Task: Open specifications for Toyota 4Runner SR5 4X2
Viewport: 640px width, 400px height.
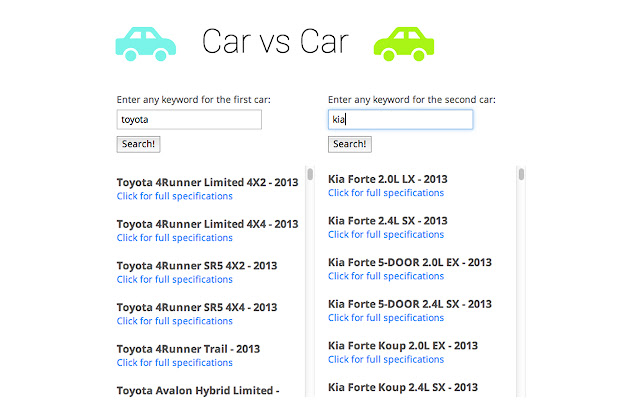Action: [x=175, y=280]
